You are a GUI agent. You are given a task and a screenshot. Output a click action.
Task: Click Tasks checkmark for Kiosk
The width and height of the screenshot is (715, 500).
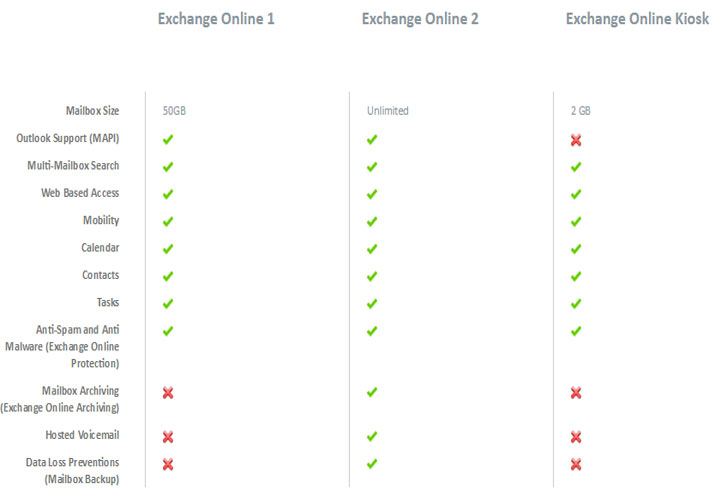click(x=576, y=304)
